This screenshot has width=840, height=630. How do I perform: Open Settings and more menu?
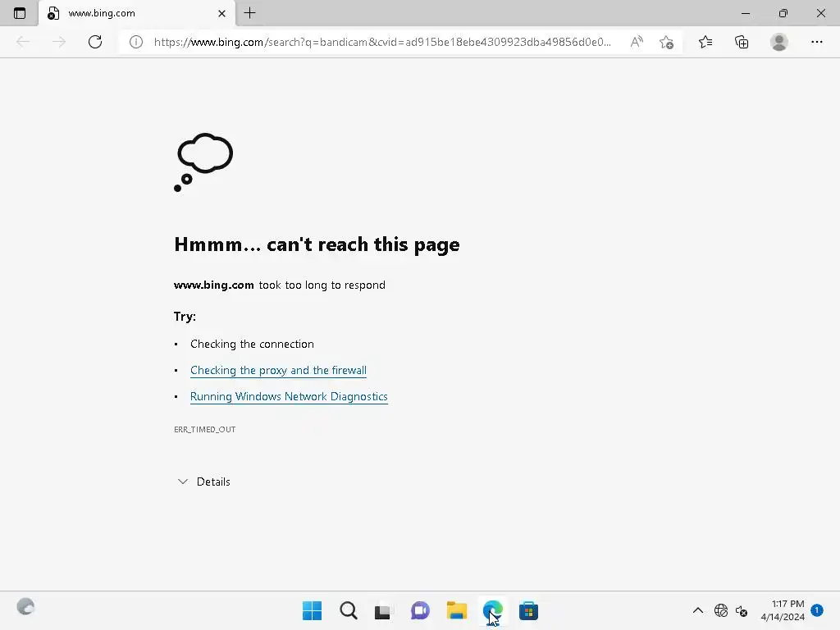tap(816, 42)
